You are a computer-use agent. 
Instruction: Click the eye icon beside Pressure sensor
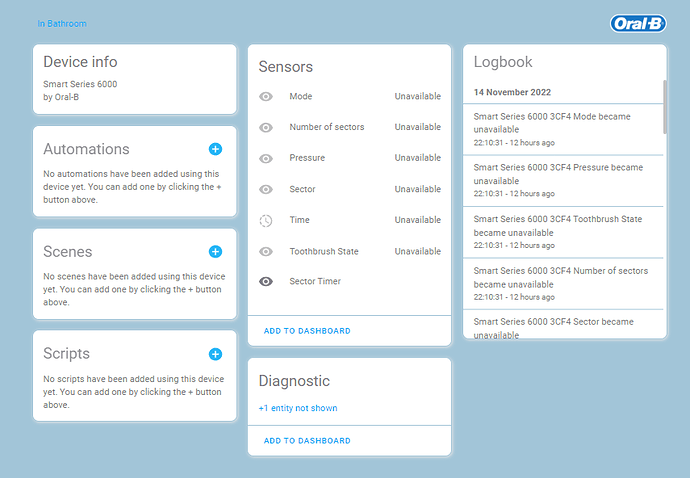(x=266, y=158)
